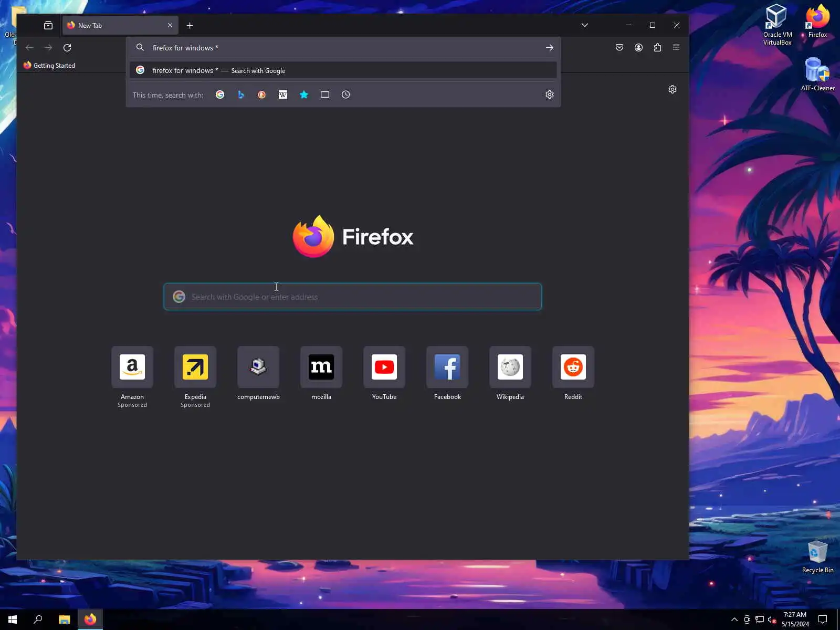840x630 pixels.
Task: Open Windows Start menu
Action: coord(13,619)
